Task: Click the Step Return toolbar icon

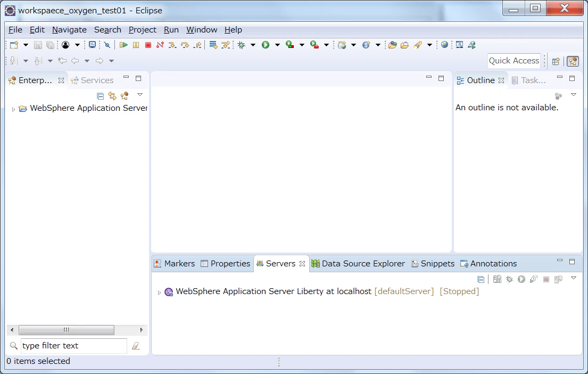Action: click(x=197, y=45)
